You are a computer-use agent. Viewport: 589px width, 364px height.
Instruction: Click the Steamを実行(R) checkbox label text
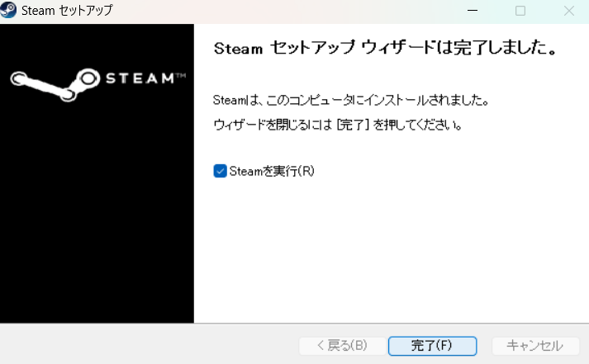point(272,171)
